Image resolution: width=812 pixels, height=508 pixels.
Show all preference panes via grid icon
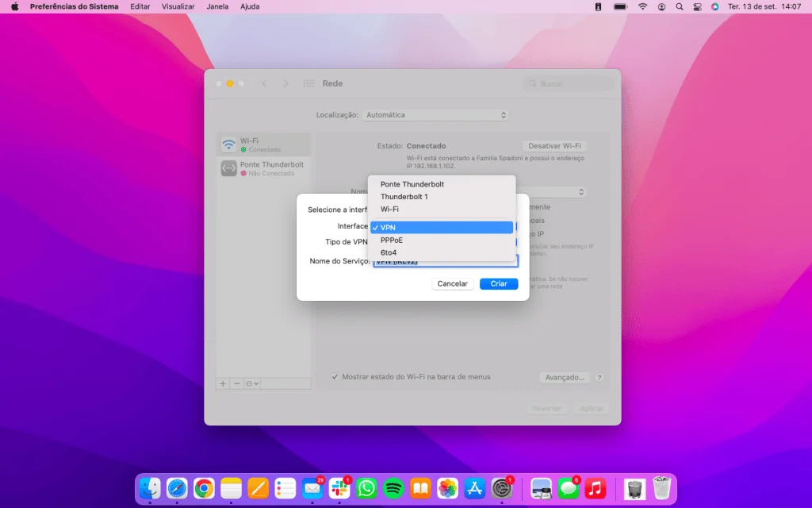[308, 83]
